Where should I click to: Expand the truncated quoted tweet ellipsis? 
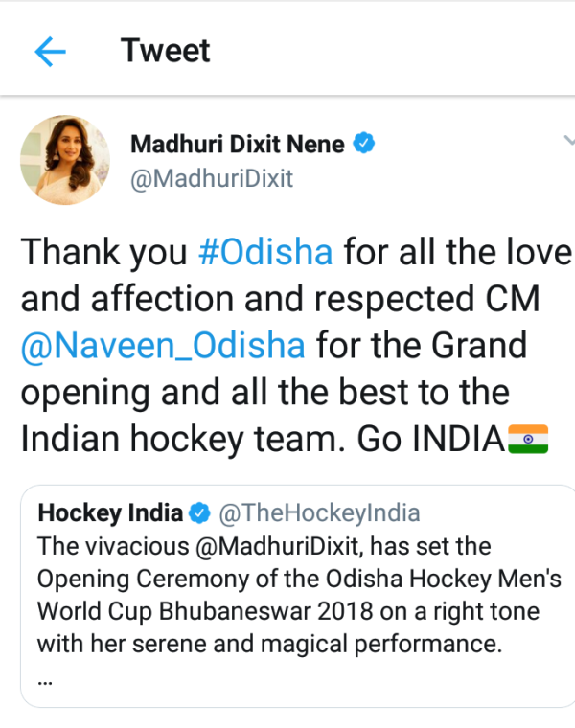coord(45,679)
